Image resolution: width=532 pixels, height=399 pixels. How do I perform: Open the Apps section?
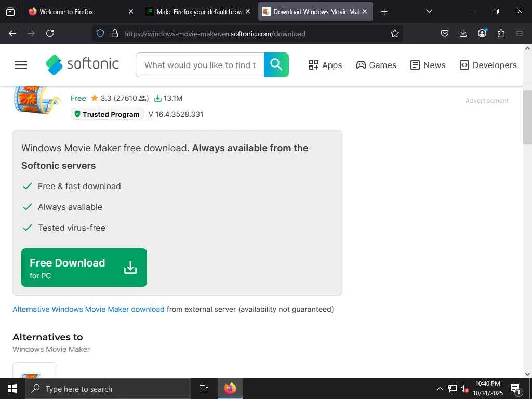pos(325,65)
